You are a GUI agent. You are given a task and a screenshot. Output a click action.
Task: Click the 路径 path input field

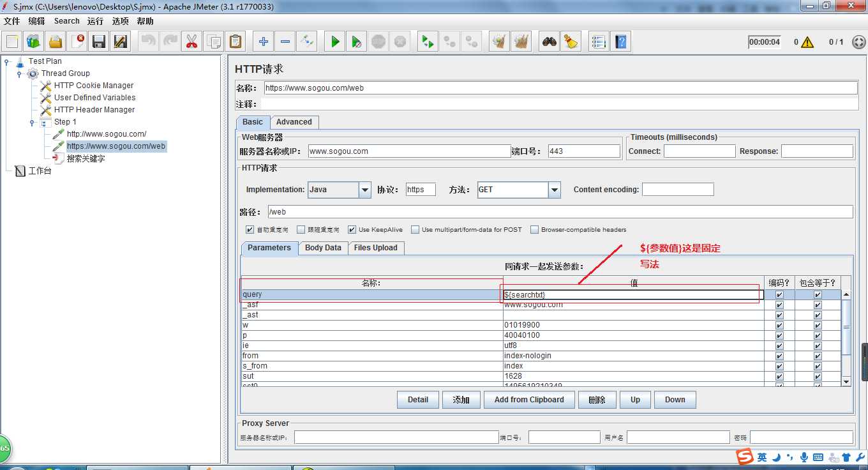[x=560, y=212]
